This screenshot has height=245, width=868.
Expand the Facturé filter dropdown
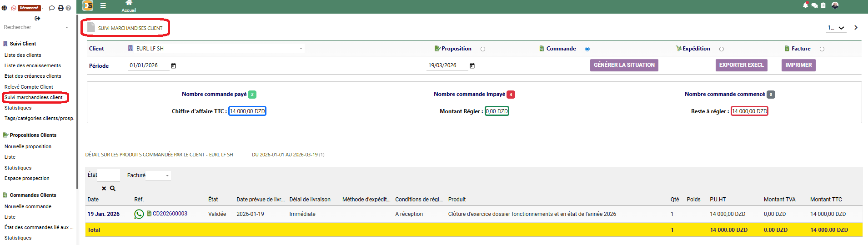coord(158,175)
